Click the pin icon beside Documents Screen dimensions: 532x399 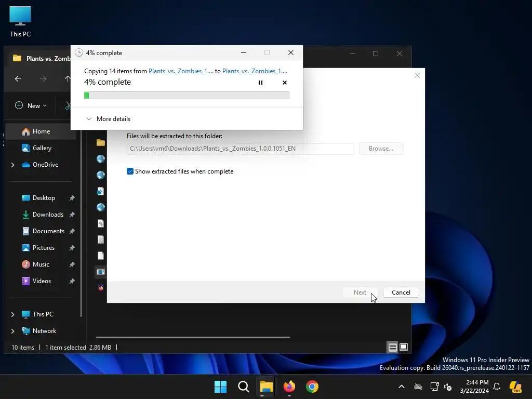coord(72,231)
